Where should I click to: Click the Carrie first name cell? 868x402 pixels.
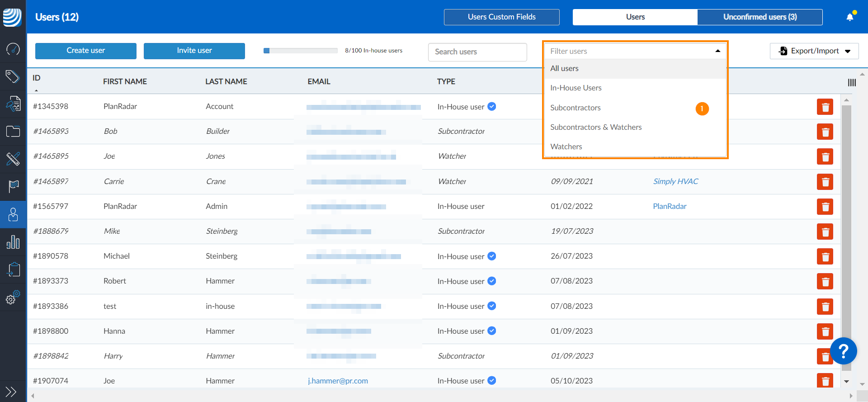pos(114,181)
